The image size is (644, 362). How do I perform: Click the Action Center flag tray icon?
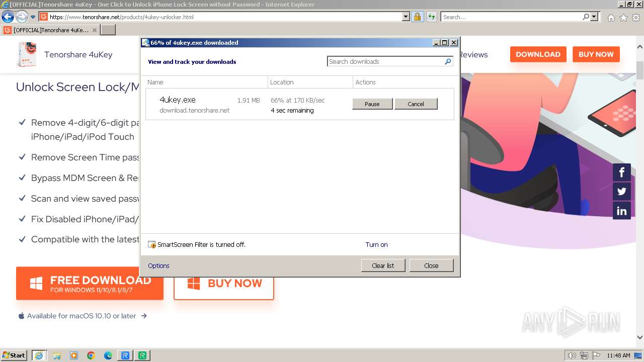pyautogui.click(x=596, y=355)
